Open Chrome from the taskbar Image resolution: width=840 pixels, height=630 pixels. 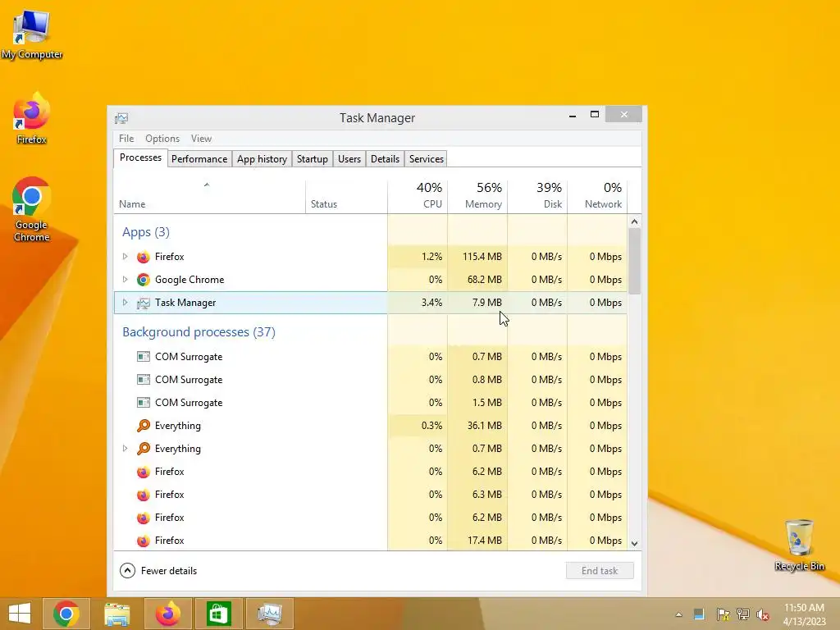(x=66, y=614)
